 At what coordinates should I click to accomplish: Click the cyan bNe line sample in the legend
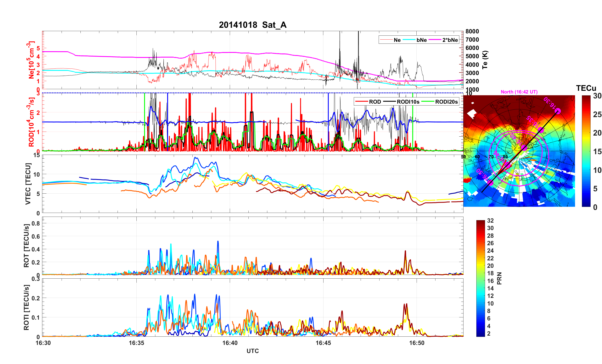(409, 40)
